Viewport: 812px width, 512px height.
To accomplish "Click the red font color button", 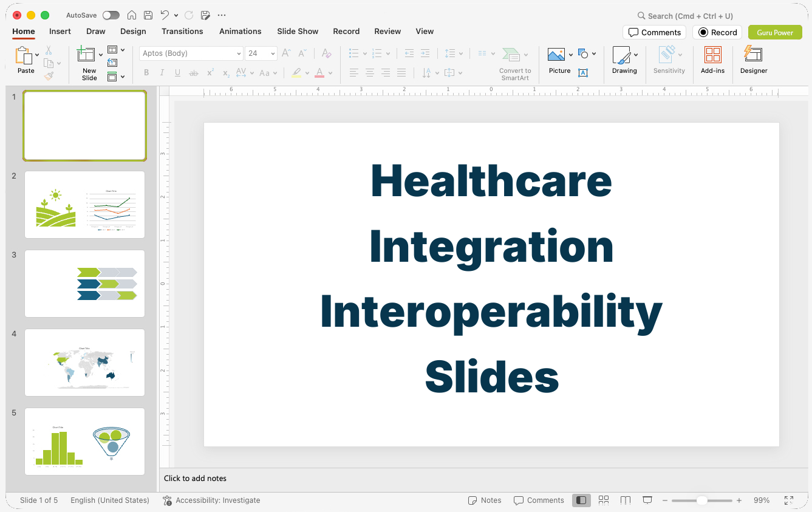I will click(319, 73).
